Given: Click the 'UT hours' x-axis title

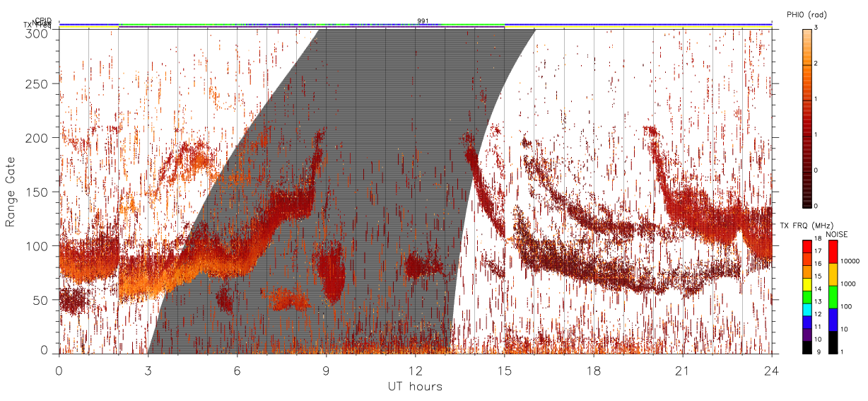Looking at the screenshot, I should (415, 387).
